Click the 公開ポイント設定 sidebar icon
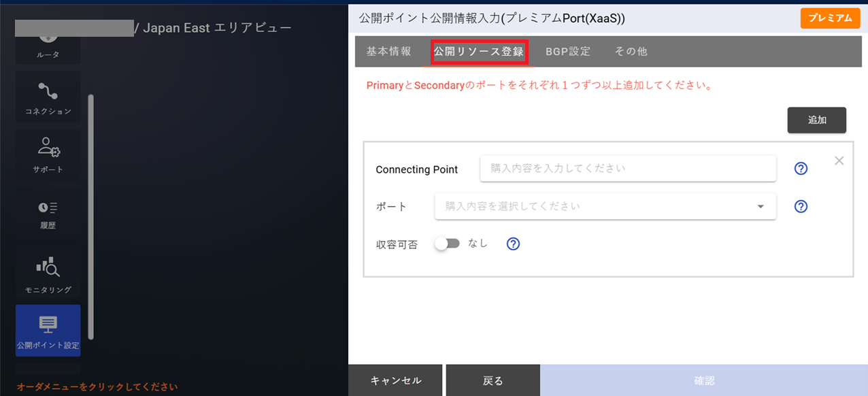Viewport: 868px width, 396px height. (x=48, y=331)
